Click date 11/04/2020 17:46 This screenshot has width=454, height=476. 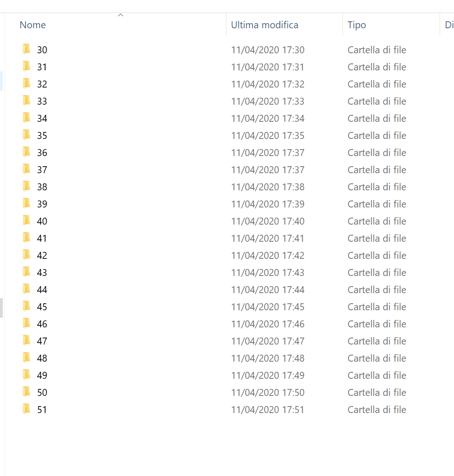[x=267, y=324]
